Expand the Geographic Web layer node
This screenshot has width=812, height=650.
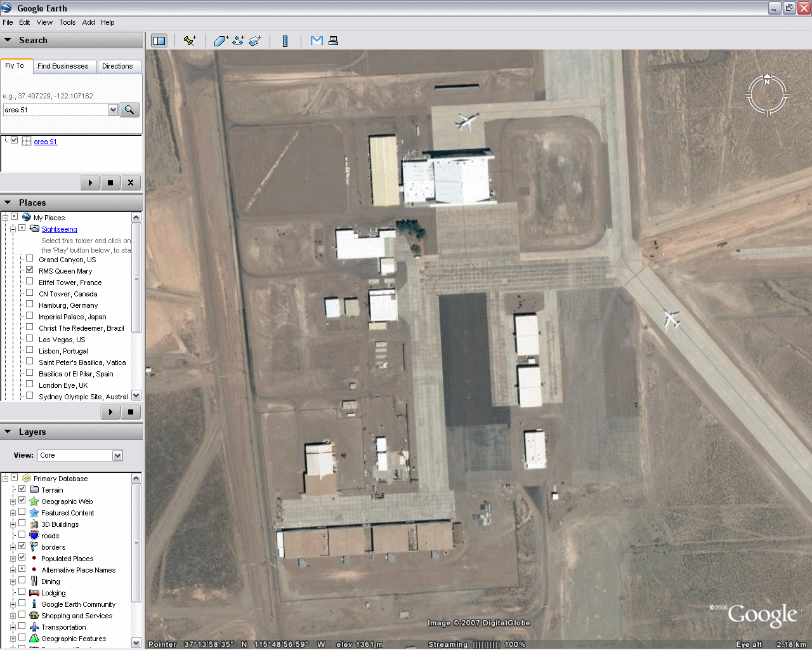[13, 501]
